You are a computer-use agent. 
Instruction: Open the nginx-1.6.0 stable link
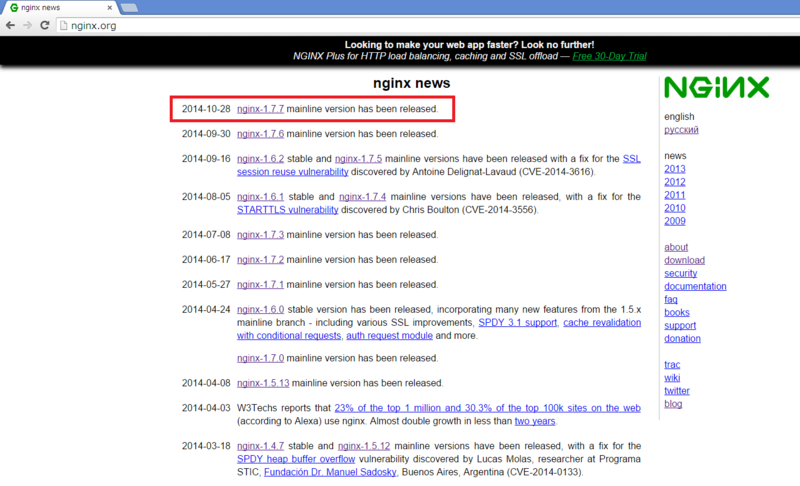[x=260, y=310]
